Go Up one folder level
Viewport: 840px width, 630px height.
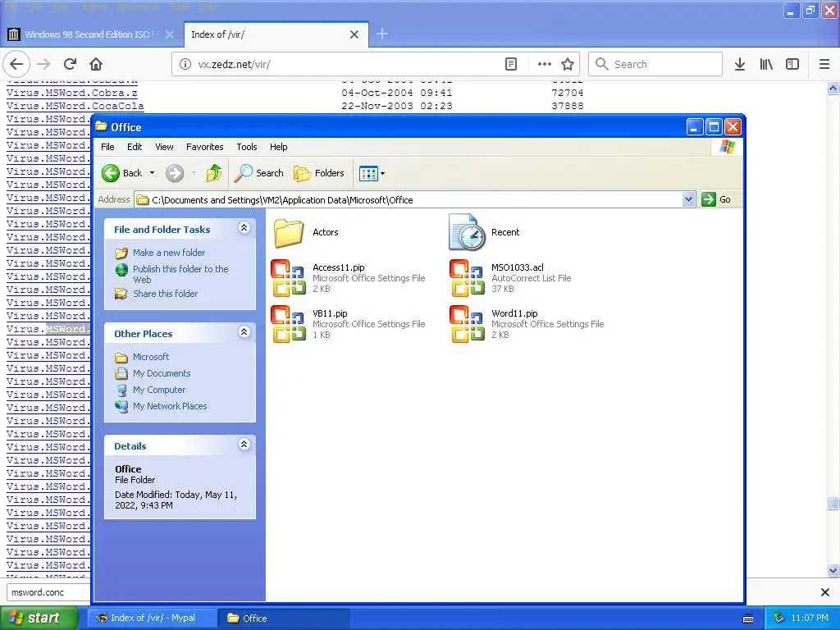tap(214, 173)
